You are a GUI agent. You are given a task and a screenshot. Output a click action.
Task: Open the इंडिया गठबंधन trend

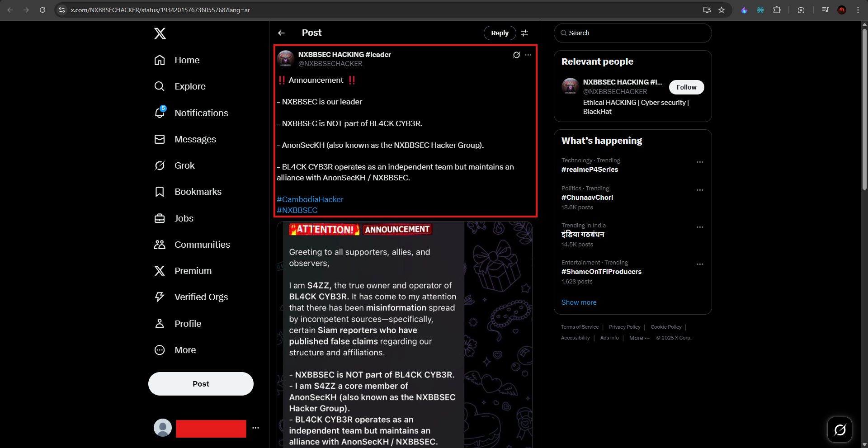(x=583, y=234)
